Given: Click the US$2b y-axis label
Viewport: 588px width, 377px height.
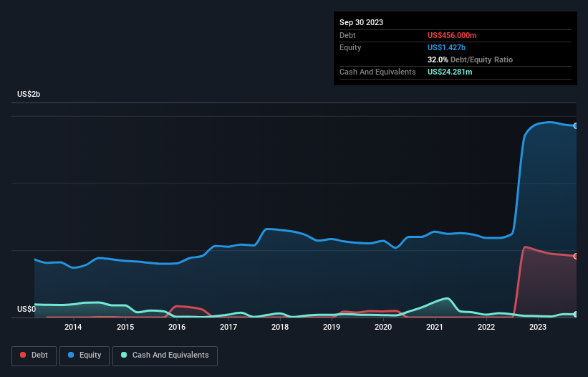Looking at the screenshot, I should coord(29,94).
